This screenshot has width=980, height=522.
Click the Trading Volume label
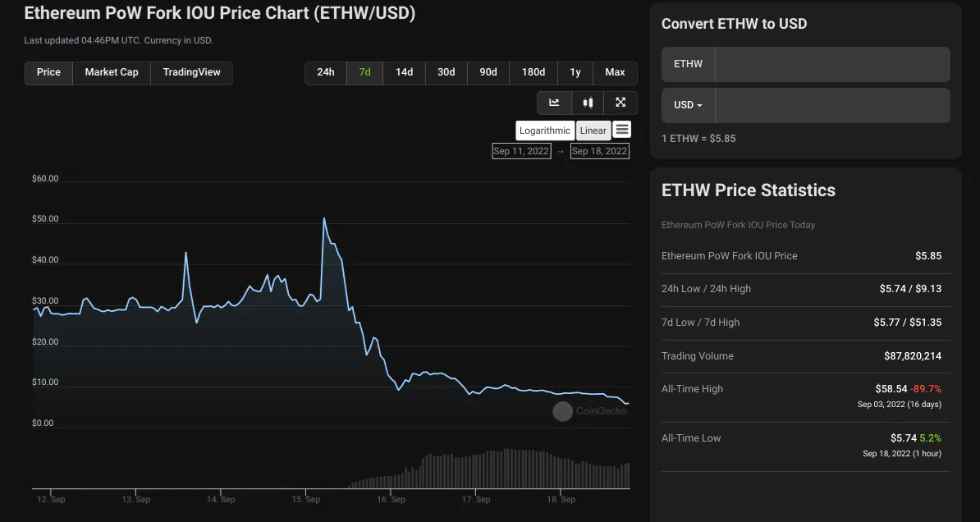[x=698, y=356]
